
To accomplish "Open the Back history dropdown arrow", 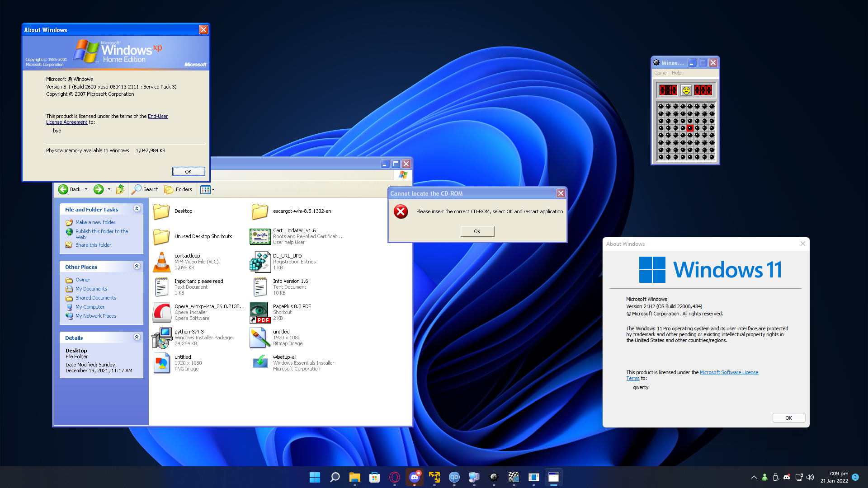I will pos(86,189).
